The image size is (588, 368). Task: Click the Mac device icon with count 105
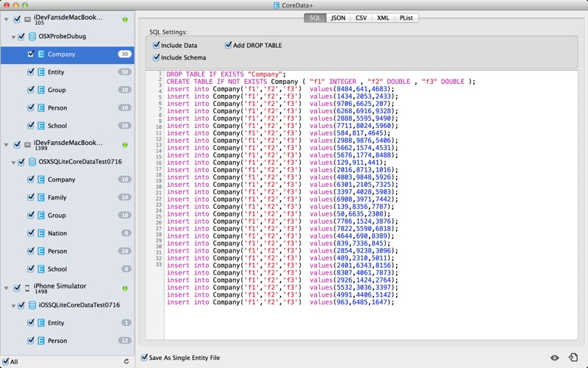click(27, 19)
